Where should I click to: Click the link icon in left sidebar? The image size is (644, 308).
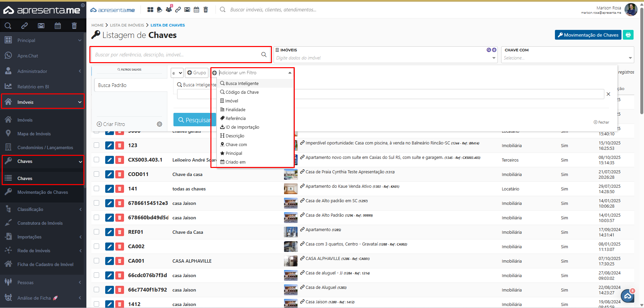click(25, 26)
